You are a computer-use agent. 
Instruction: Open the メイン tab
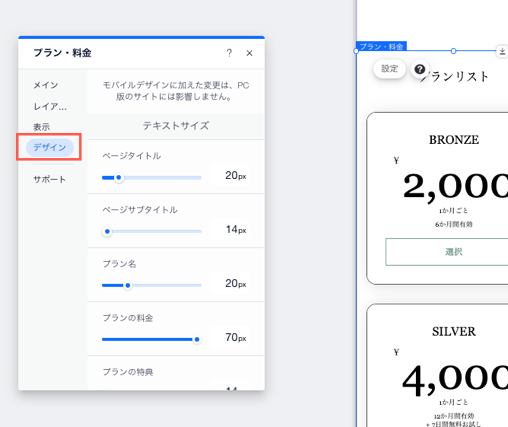[x=46, y=85]
